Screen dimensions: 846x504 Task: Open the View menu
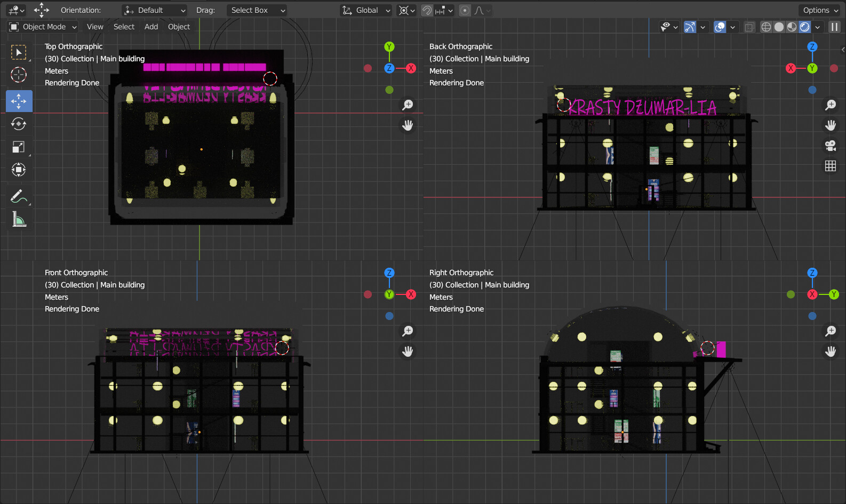pyautogui.click(x=95, y=27)
